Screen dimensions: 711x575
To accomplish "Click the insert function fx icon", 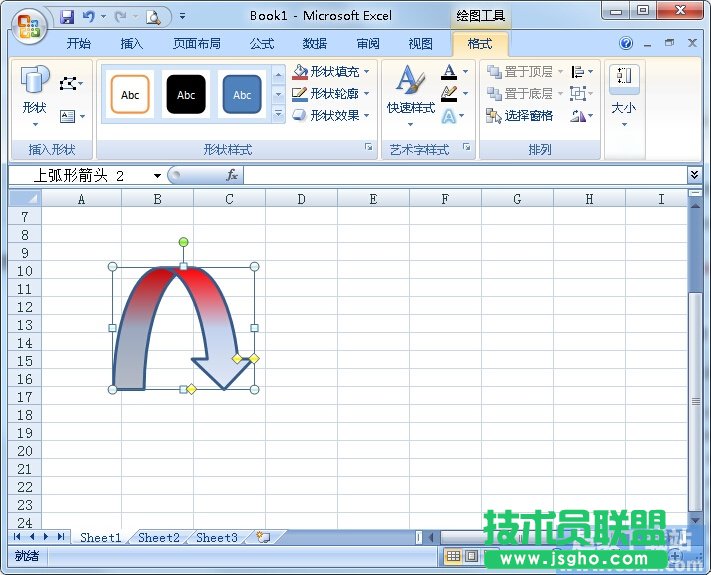I will (x=231, y=175).
